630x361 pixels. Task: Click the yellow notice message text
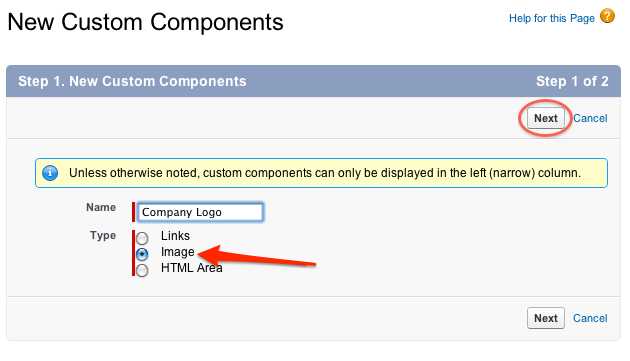(x=325, y=173)
